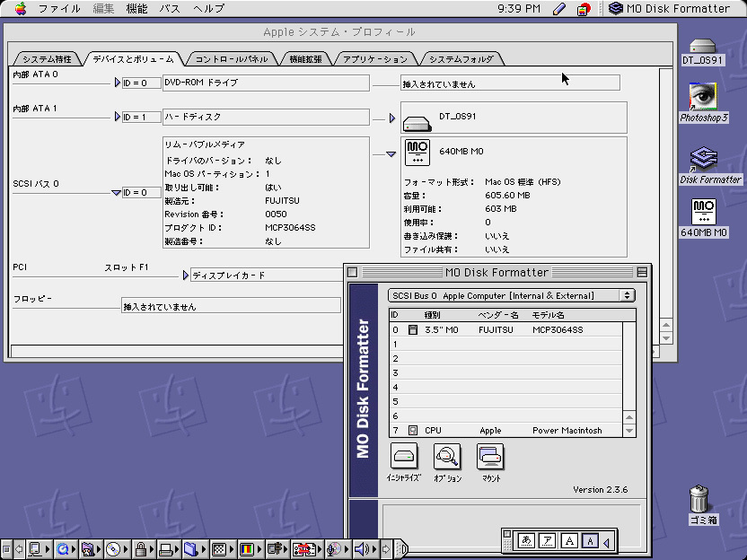Click the MO disk icon in System Profiler
This screenshot has width=747, height=560.
[417, 153]
